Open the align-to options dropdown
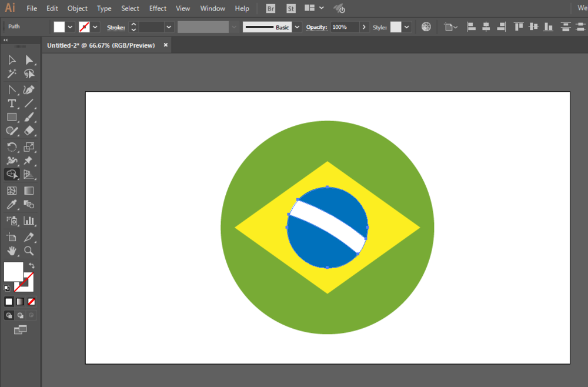This screenshot has width=588, height=387. click(450, 27)
